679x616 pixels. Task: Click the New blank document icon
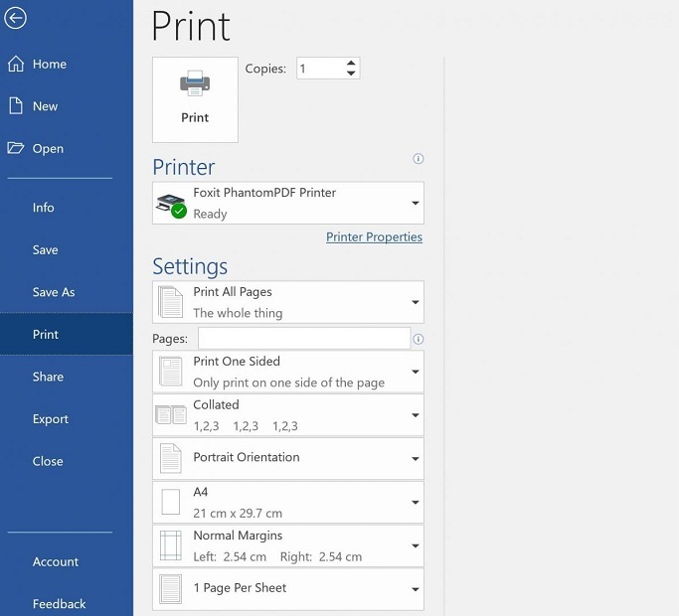[16, 106]
